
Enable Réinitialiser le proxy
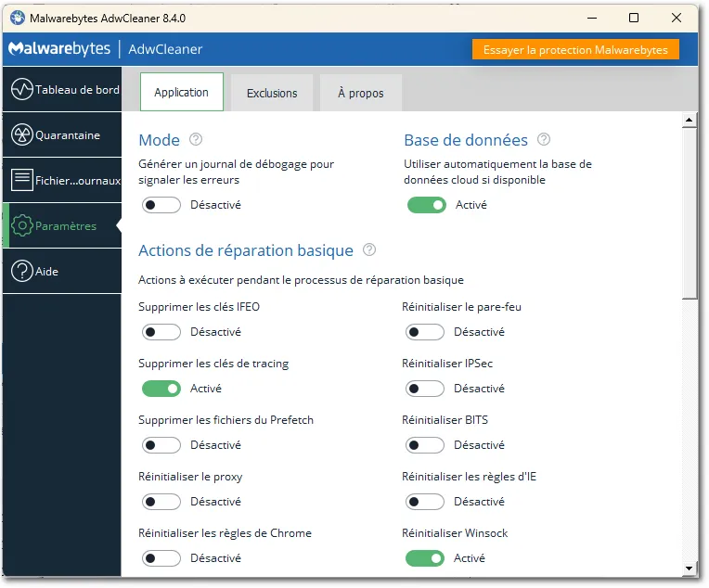(x=161, y=502)
